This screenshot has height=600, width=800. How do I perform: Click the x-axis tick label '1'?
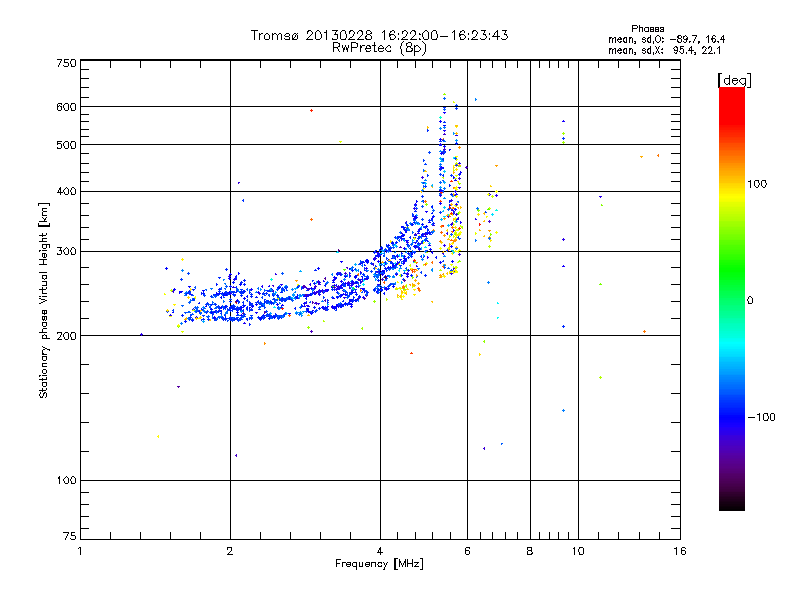(x=80, y=551)
